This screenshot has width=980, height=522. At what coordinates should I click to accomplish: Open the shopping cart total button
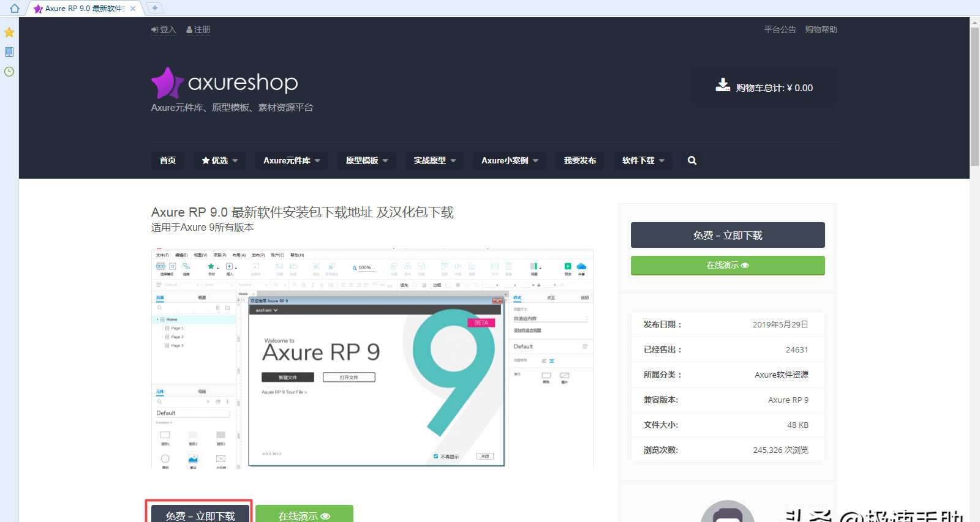[x=764, y=88]
